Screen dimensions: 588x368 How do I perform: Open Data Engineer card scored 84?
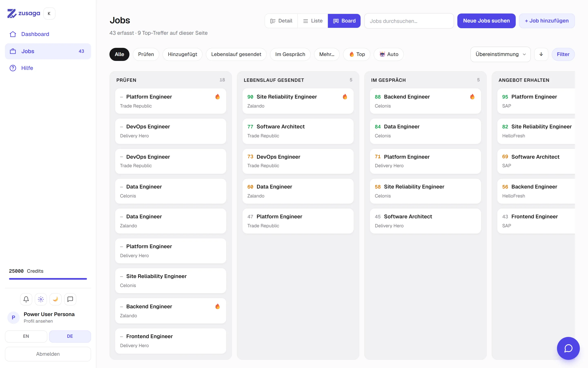click(425, 131)
